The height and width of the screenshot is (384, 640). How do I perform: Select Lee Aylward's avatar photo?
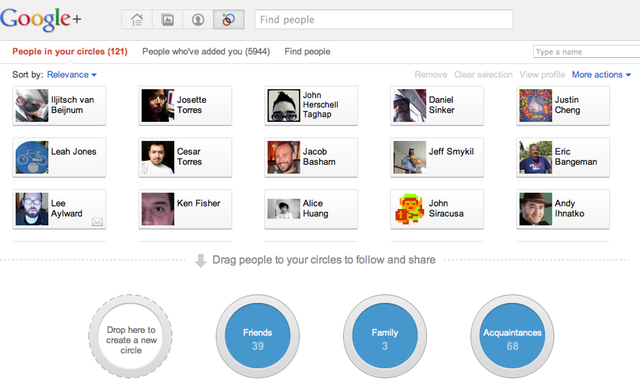point(32,209)
